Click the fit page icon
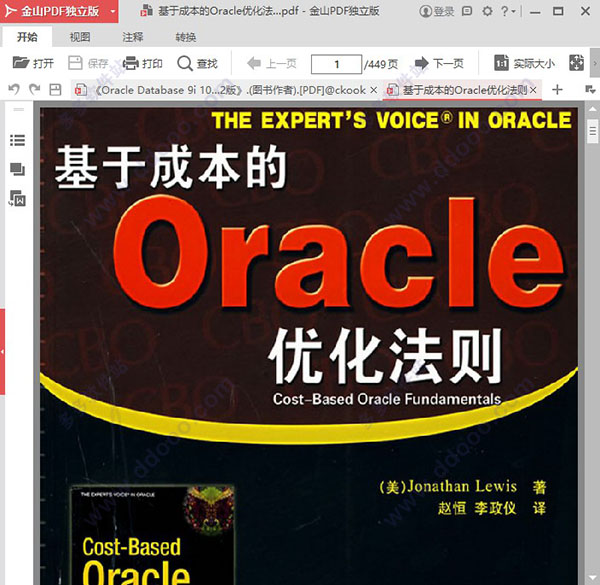This screenshot has width=600, height=585. coord(576,63)
